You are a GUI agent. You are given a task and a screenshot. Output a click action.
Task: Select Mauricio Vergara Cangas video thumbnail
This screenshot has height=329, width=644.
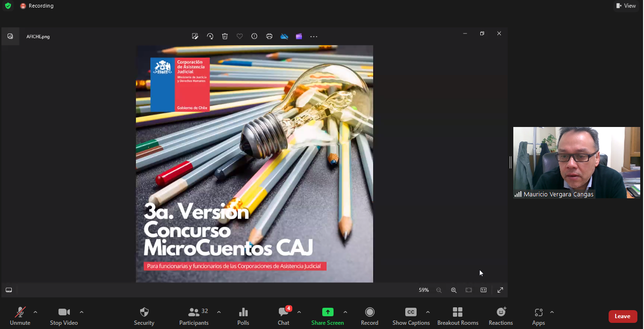577,162
